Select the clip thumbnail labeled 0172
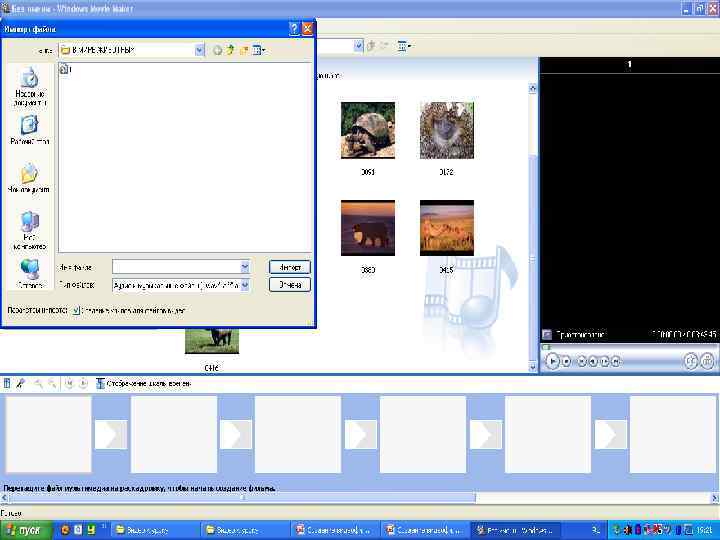This screenshot has width=720, height=540. pos(447,130)
